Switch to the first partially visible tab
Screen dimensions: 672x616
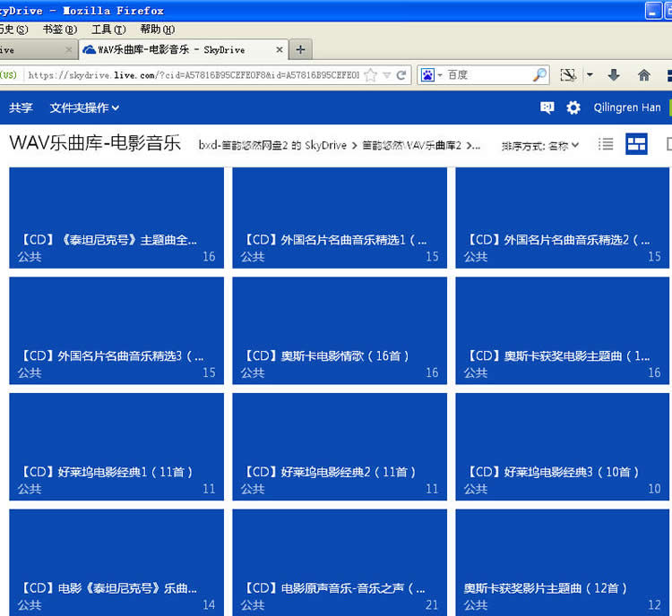(x=38, y=49)
